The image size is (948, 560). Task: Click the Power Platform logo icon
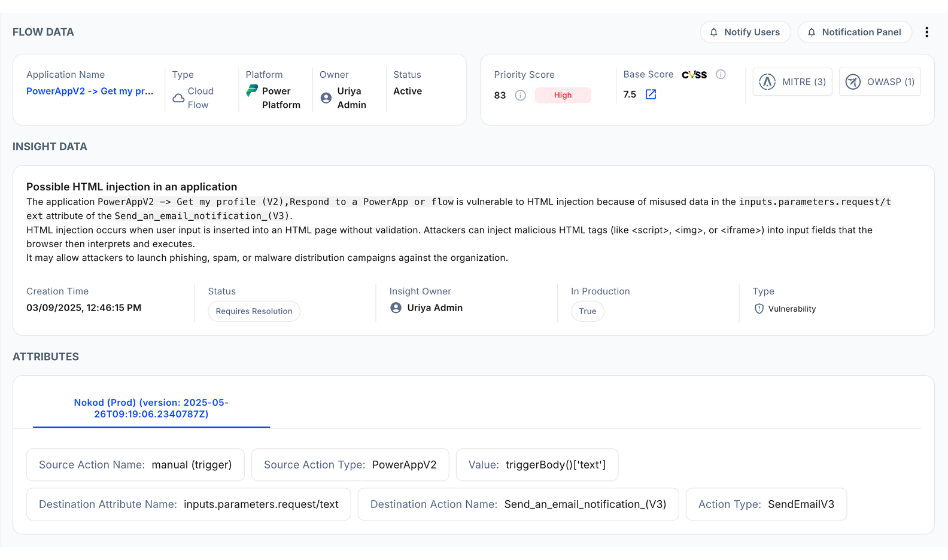pyautogui.click(x=253, y=91)
